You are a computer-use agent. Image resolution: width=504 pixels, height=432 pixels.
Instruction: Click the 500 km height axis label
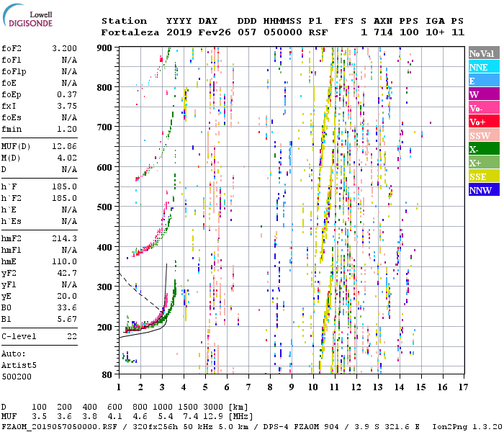tap(104, 207)
